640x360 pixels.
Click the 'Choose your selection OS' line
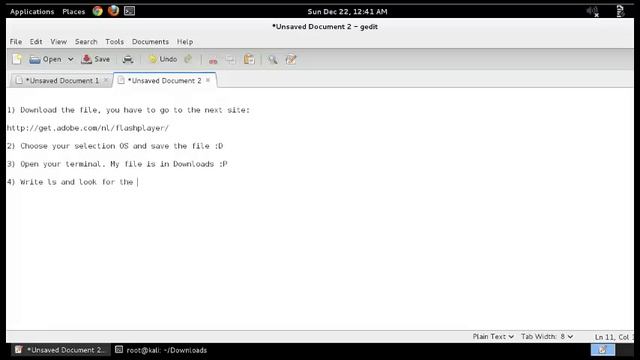(115, 146)
